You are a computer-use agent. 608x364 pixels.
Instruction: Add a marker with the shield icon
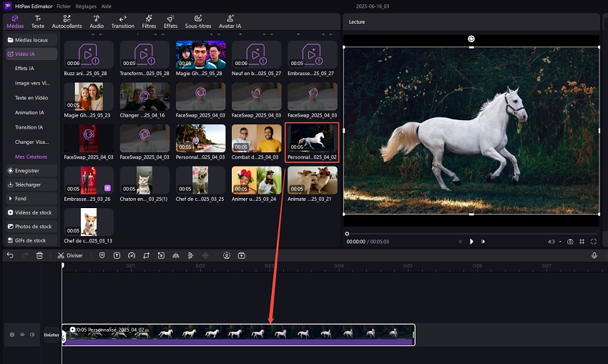102,255
